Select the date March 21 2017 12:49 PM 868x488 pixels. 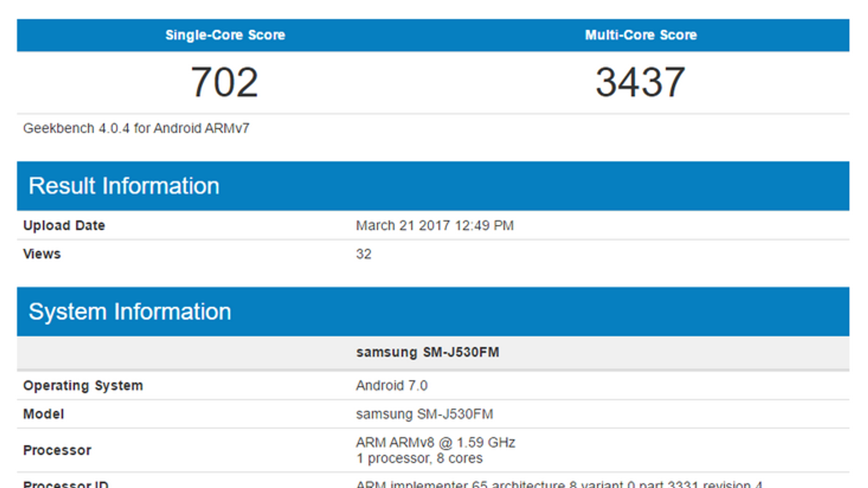coord(435,226)
